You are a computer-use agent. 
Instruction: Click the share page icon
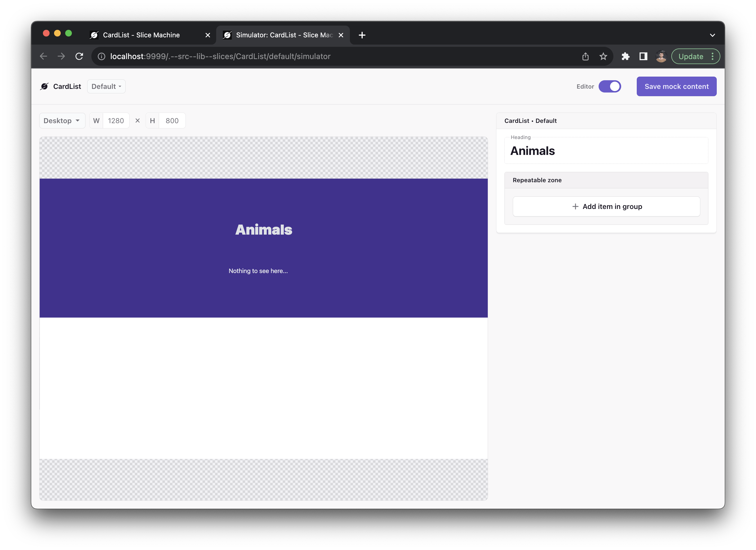(x=585, y=56)
